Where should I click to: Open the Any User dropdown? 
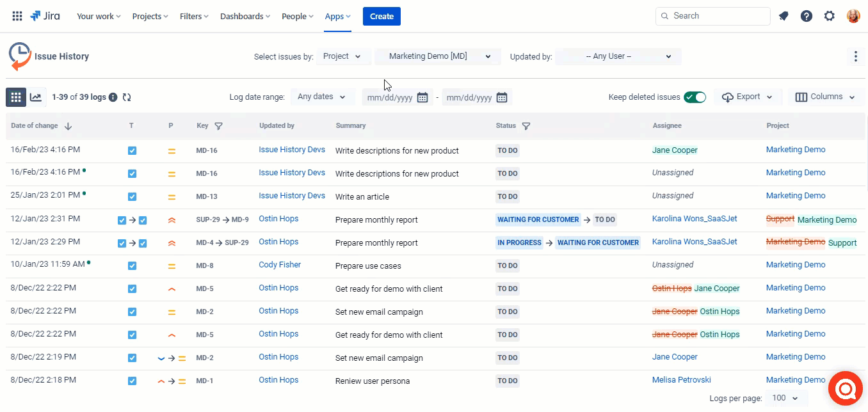(618, 56)
